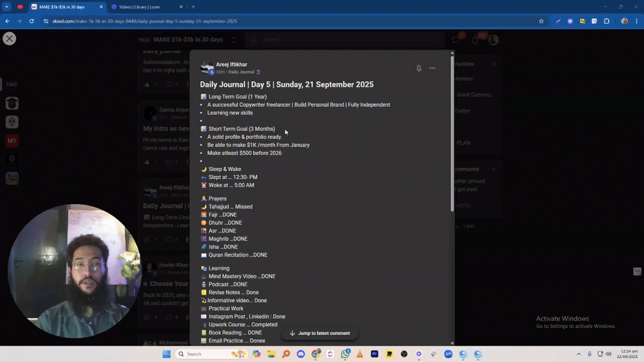Open Slack from taskbar
Image resolution: width=644 pixels, height=362 pixels.
[x=434, y=354]
